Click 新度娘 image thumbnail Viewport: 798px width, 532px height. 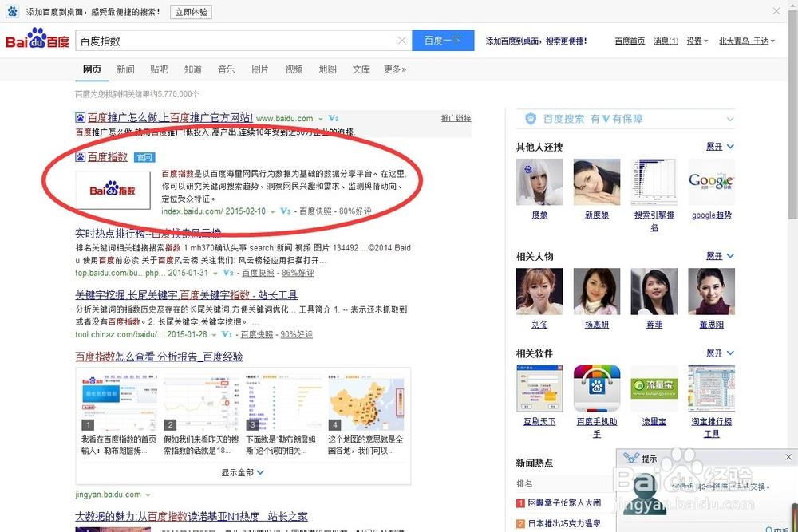pyautogui.click(x=596, y=182)
